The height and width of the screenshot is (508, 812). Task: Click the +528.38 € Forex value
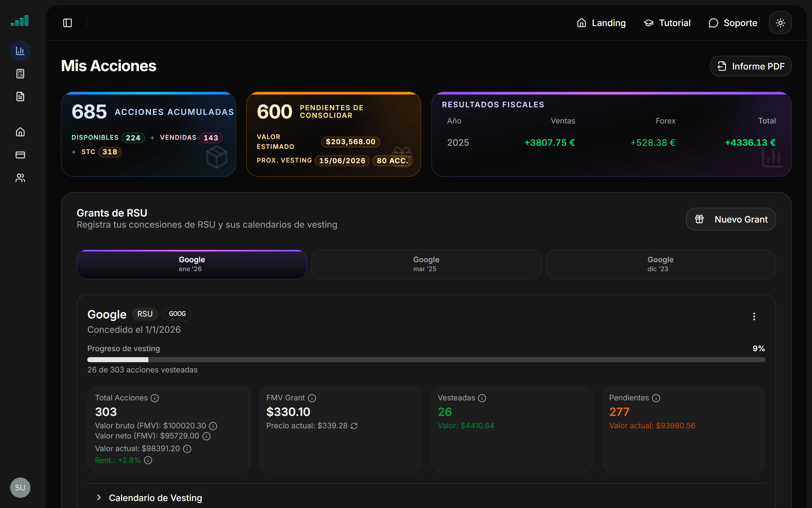point(653,143)
